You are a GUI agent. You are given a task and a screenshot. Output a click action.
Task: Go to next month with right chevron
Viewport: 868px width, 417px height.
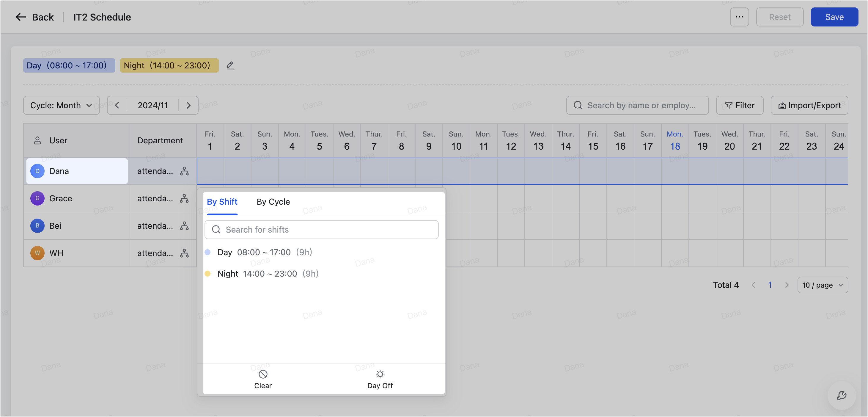tap(188, 106)
